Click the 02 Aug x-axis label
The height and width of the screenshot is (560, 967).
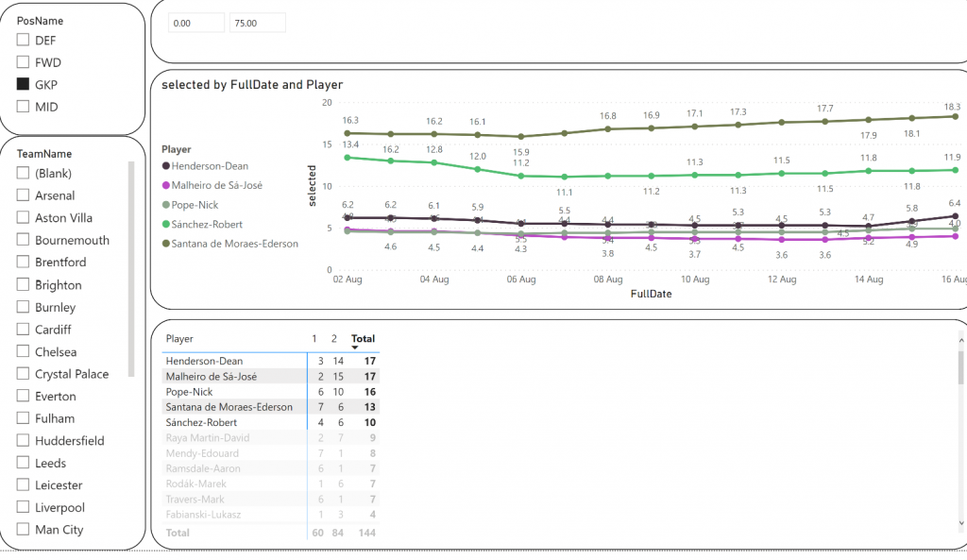[x=348, y=280]
